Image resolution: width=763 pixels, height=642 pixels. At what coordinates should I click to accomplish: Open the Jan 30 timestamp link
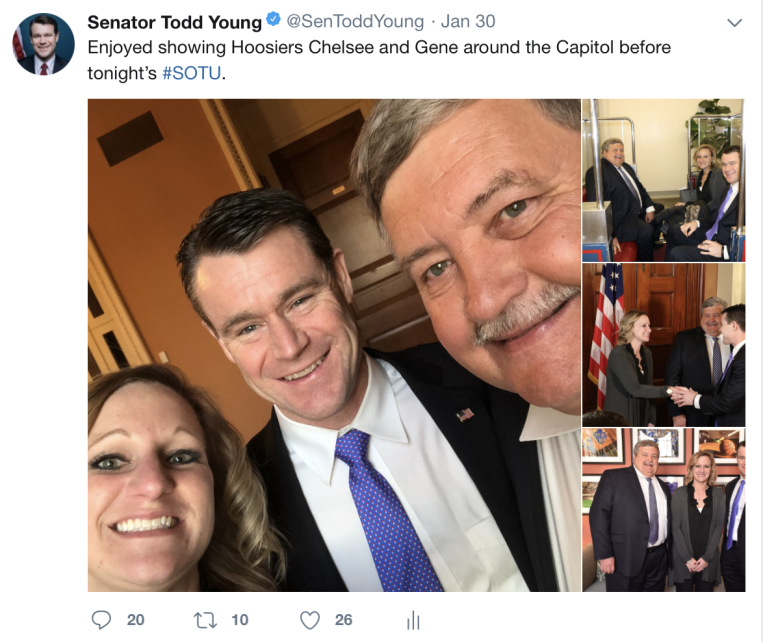pyautogui.click(x=468, y=21)
